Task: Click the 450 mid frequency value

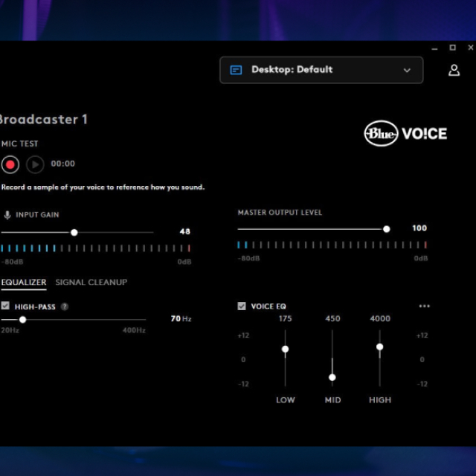Action: click(332, 319)
